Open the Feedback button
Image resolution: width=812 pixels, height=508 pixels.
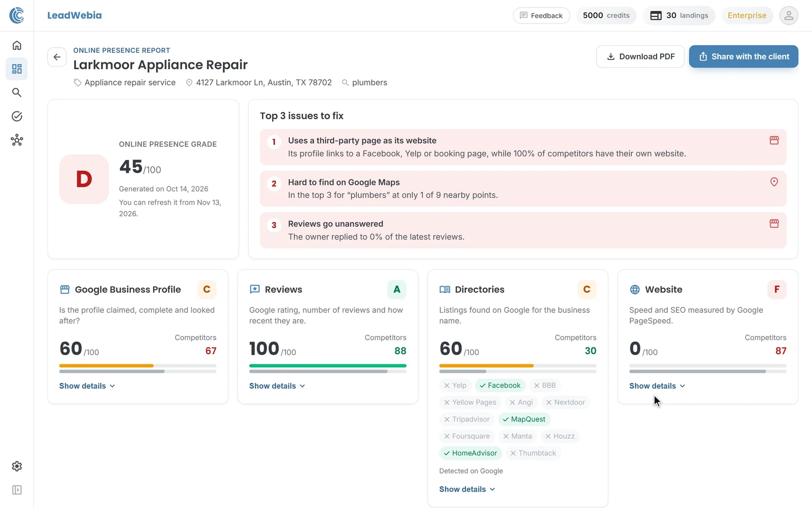(x=542, y=15)
